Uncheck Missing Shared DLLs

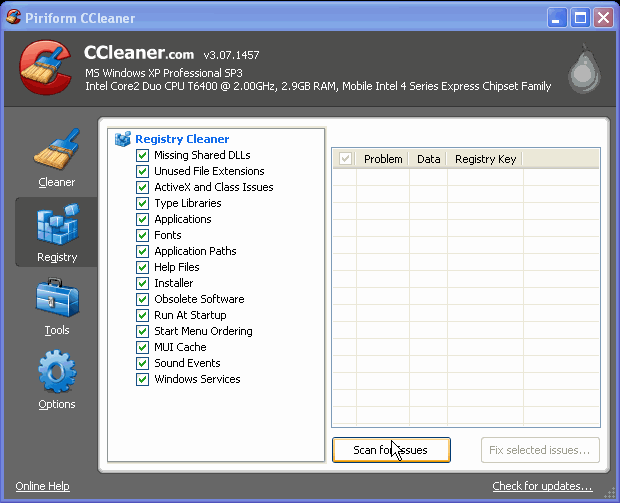pos(142,155)
